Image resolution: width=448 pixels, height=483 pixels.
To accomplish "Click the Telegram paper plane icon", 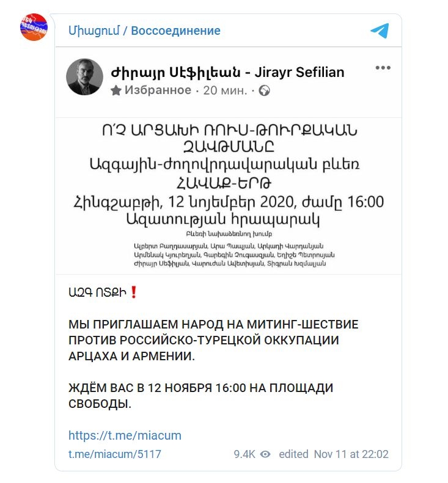I will [x=380, y=31].
